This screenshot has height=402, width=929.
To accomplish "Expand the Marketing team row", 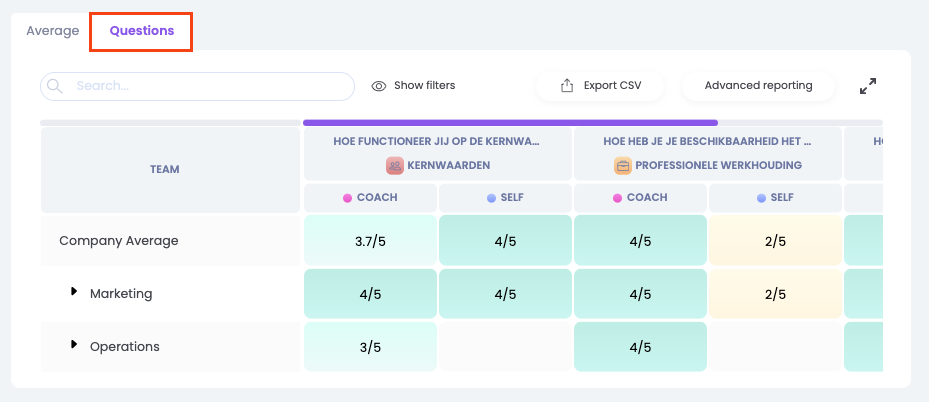I will pos(73,292).
